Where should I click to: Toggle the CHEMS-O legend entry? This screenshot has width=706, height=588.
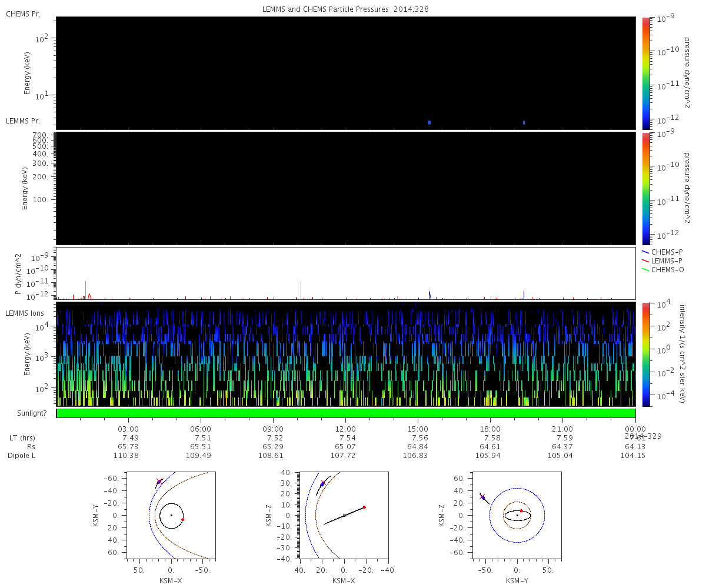tap(662, 269)
